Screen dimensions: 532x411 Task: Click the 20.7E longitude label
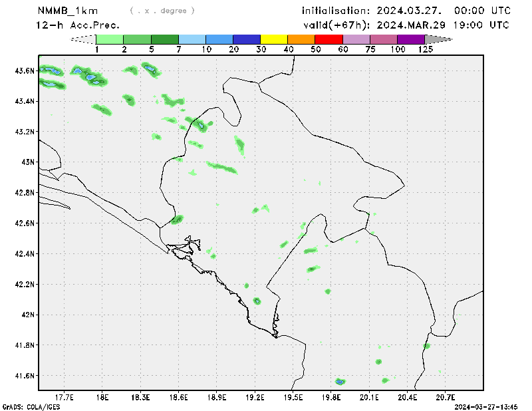(x=446, y=398)
